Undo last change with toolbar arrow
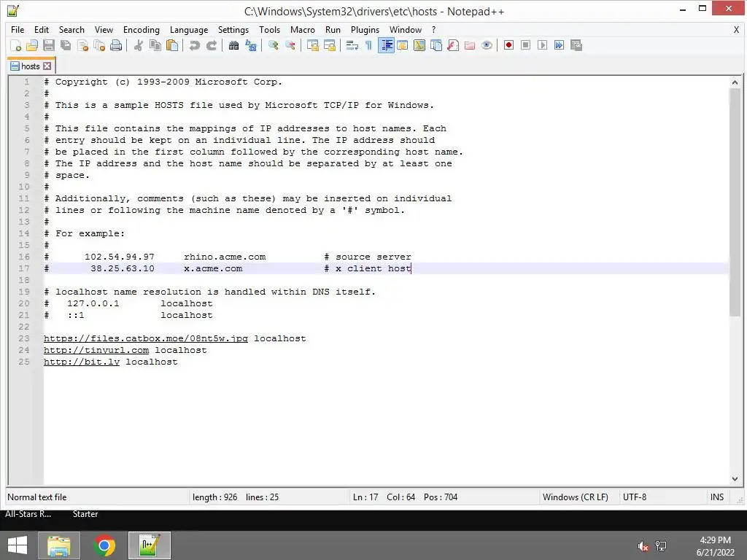The height and width of the screenshot is (560, 747). pyautogui.click(x=194, y=45)
